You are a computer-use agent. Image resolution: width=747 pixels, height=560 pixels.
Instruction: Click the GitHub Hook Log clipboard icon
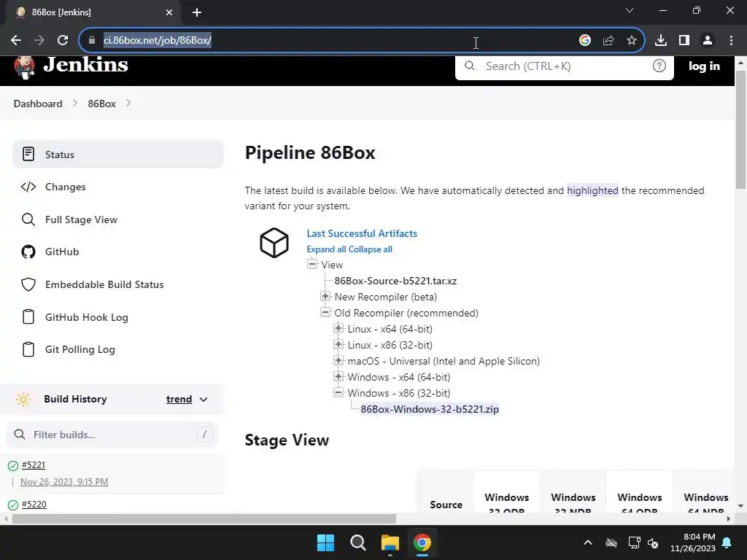28,316
